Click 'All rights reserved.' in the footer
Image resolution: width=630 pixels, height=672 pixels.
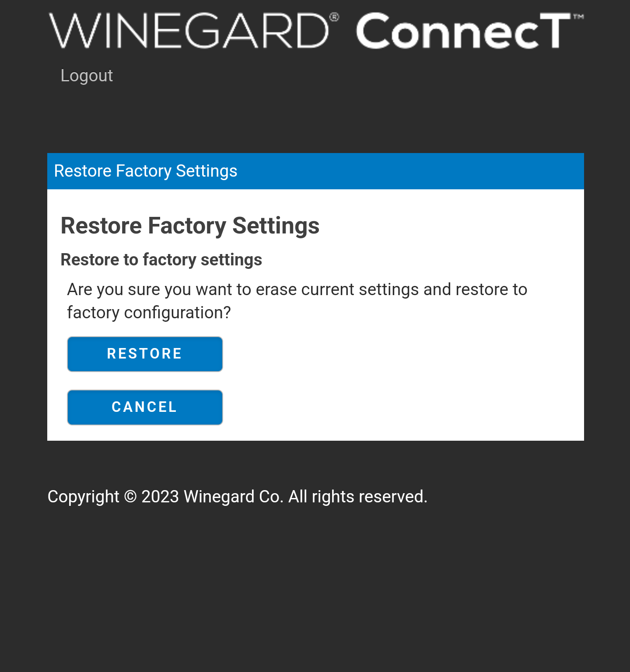(358, 497)
